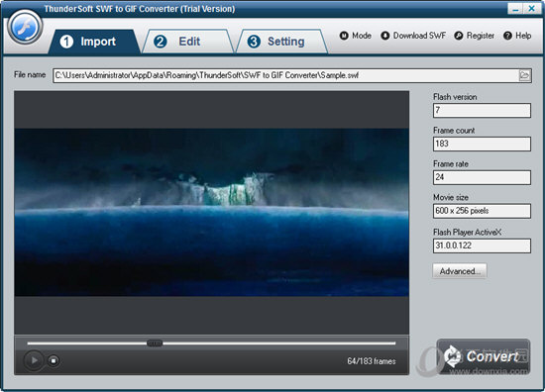
Task: Open the Mode menu
Action: point(355,36)
